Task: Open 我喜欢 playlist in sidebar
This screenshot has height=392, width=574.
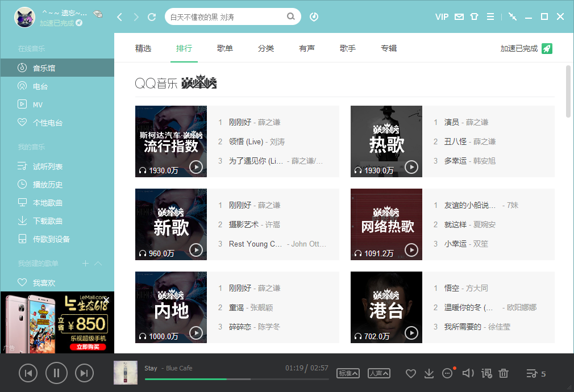Action: click(57, 282)
